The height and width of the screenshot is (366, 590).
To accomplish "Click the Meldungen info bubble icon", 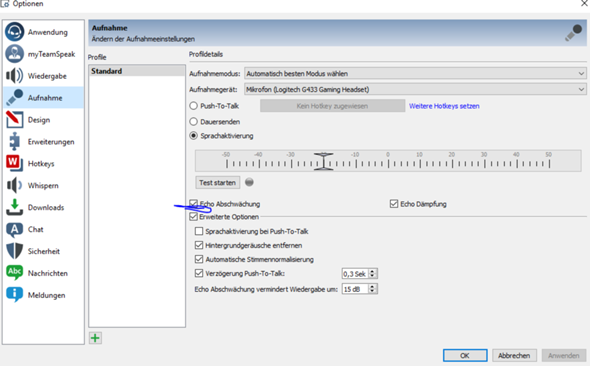I will (x=15, y=295).
